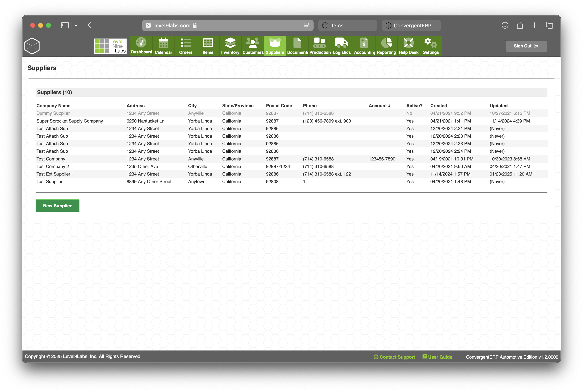Click the No value in Active column
Image resolution: width=583 pixels, height=392 pixels.
coord(409,113)
